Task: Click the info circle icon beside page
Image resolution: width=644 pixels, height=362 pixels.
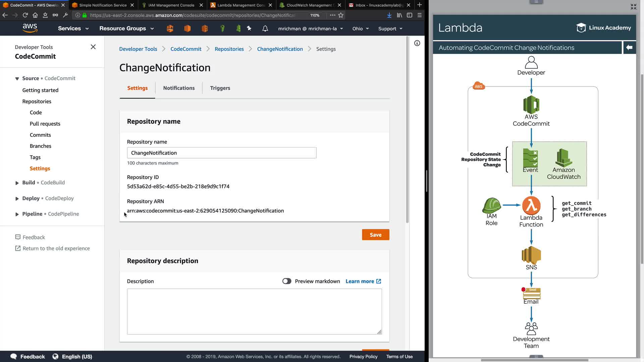Action: click(417, 43)
